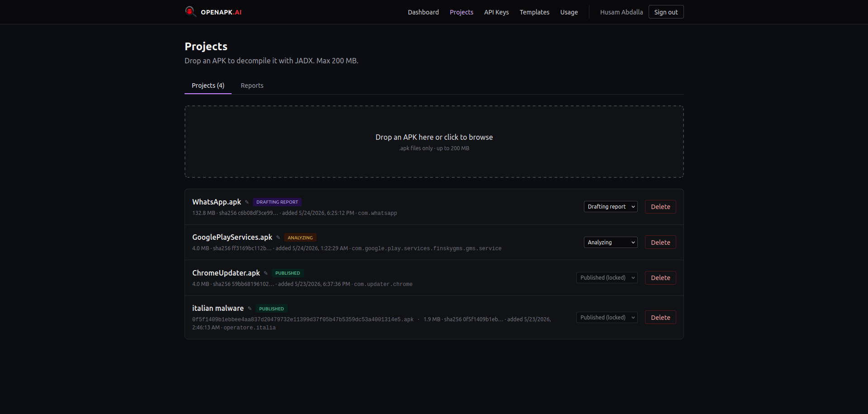Image resolution: width=868 pixels, height=414 pixels.
Task: Open the GooglePlayServices.apk project title
Action: [x=232, y=237]
